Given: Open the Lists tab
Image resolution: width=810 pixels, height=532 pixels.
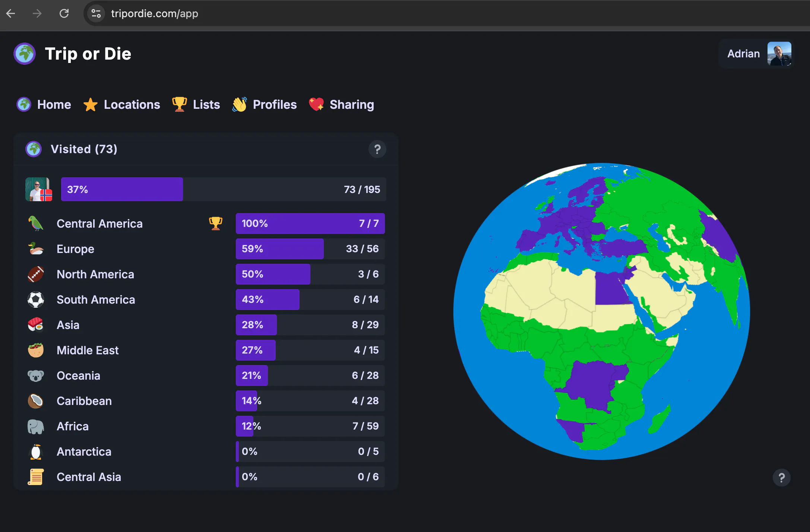Looking at the screenshot, I should tap(196, 105).
